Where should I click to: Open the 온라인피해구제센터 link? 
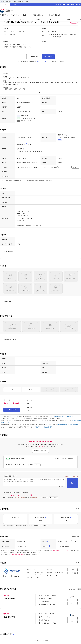pyautogui.click(x=21, y=495)
